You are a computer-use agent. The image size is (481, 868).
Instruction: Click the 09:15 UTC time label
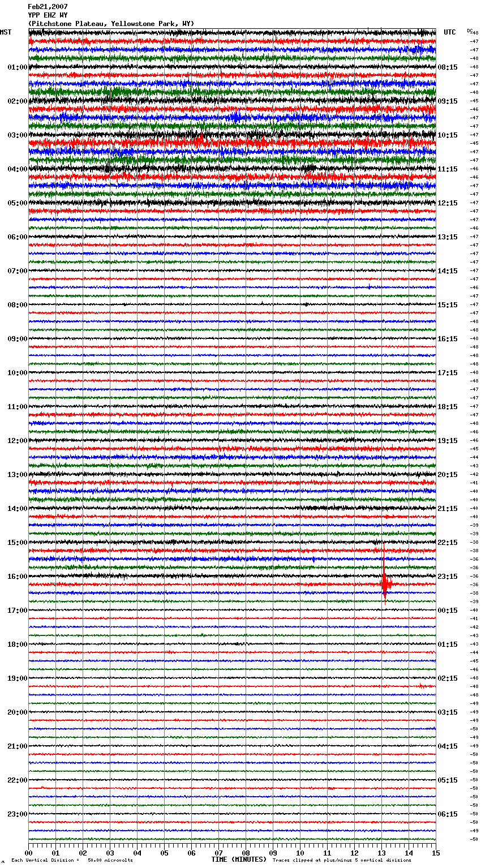[x=448, y=101]
